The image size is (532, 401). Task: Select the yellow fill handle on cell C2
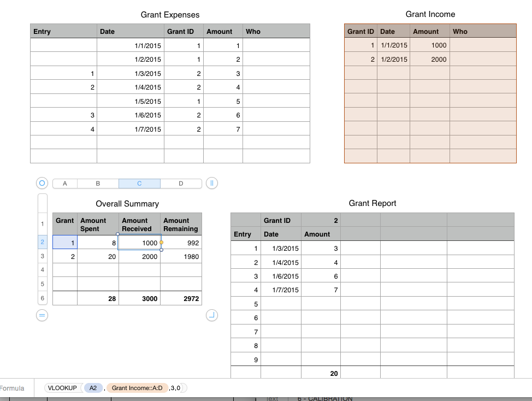(x=162, y=243)
